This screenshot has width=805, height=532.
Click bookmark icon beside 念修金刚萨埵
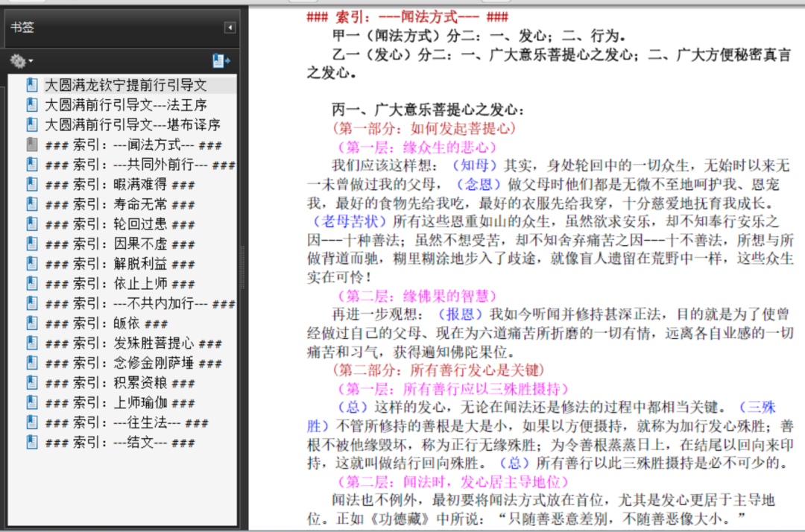[32, 363]
